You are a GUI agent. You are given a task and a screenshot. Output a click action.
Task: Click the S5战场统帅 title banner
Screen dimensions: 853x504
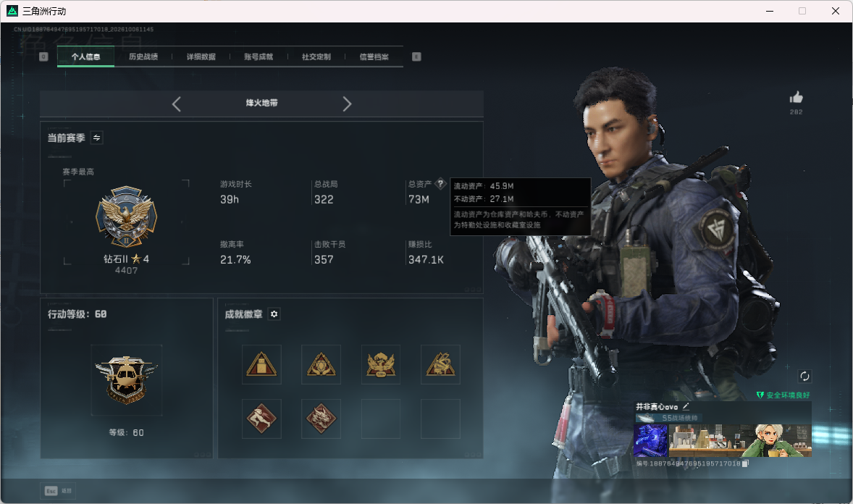pyautogui.click(x=669, y=418)
